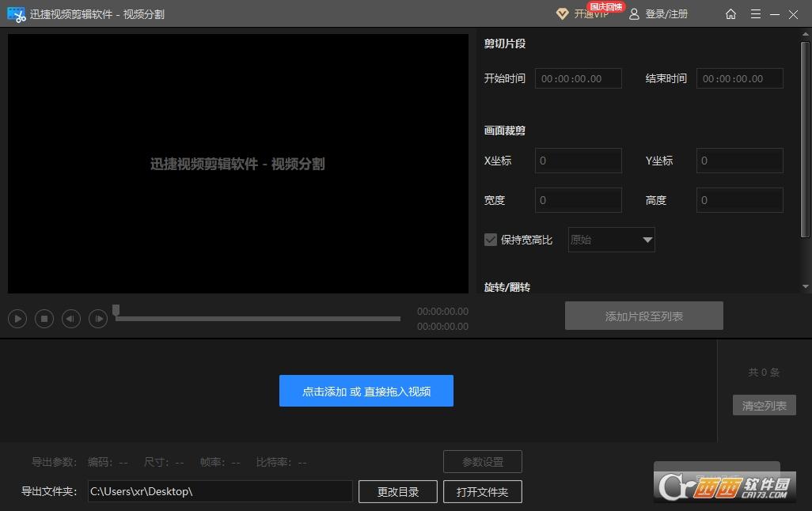Click the 旋转/翻转 section heading
This screenshot has height=511, width=812.
point(507,287)
